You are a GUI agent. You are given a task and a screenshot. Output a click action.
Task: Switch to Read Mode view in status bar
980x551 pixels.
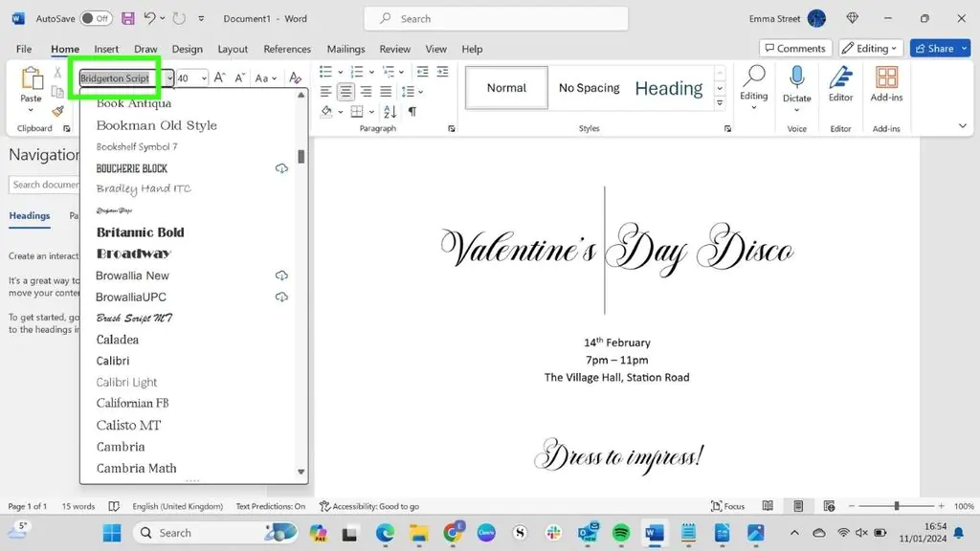point(767,506)
